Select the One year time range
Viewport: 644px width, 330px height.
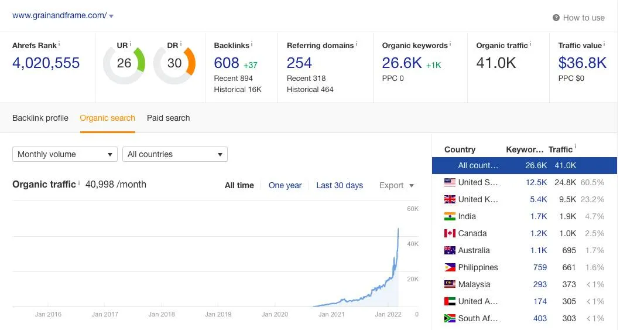pyautogui.click(x=285, y=185)
